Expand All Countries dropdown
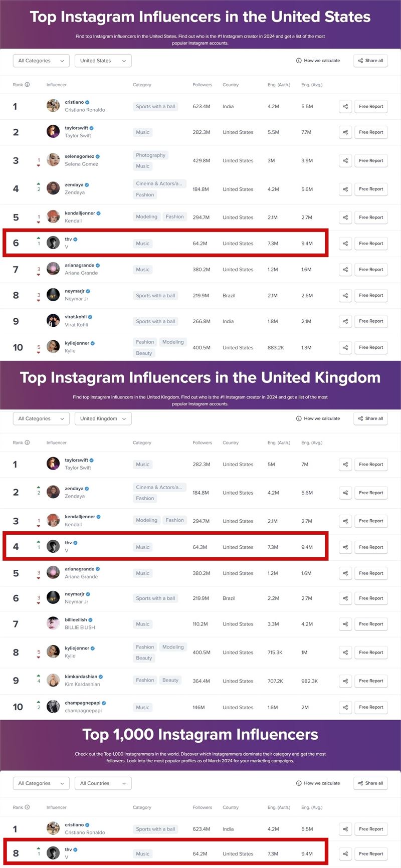This screenshot has width=401, height=868. 103,783
